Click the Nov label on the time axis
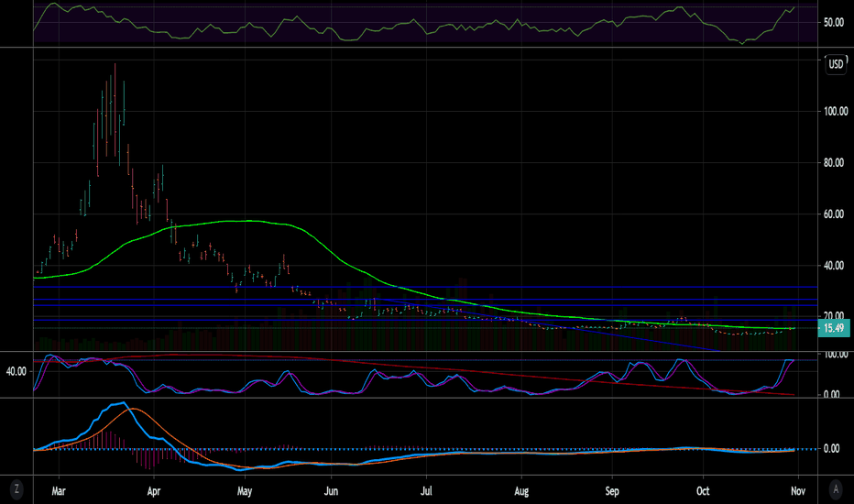The height and width of the screenshot is (504, 854). (798, 491)
